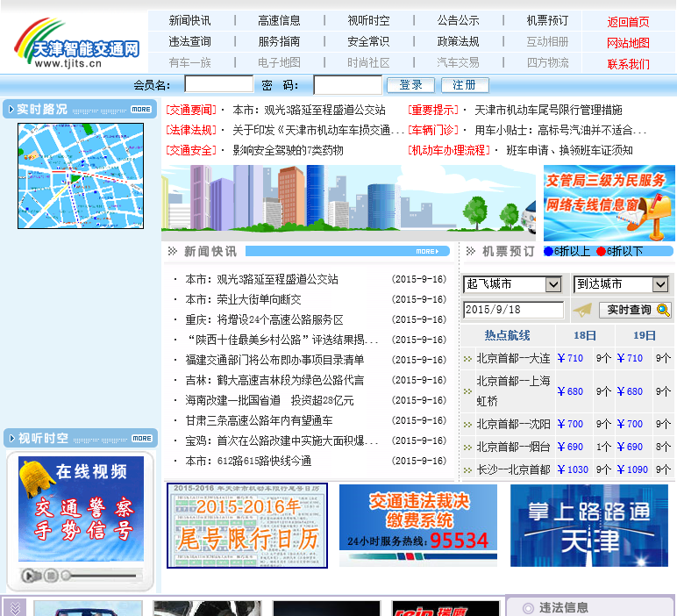Open the 在线视频 交通警察手势信号 video

pos(81,509)
